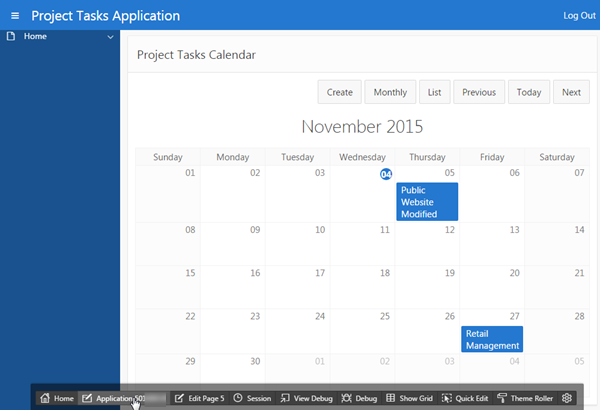Click the Monday column header
This screenshot has height=410, width=600.
(x=233, y=157)
